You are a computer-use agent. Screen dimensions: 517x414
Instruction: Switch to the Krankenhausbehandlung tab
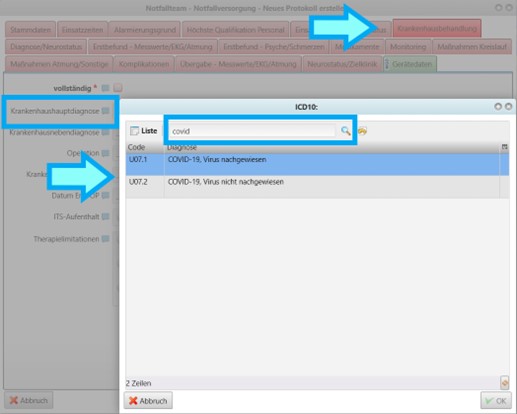tap(437, 29)
